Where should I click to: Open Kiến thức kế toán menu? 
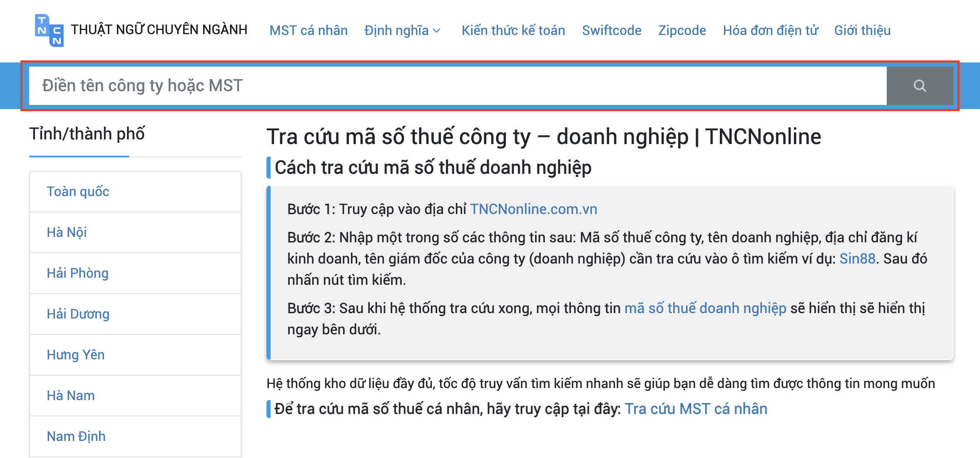513,30
